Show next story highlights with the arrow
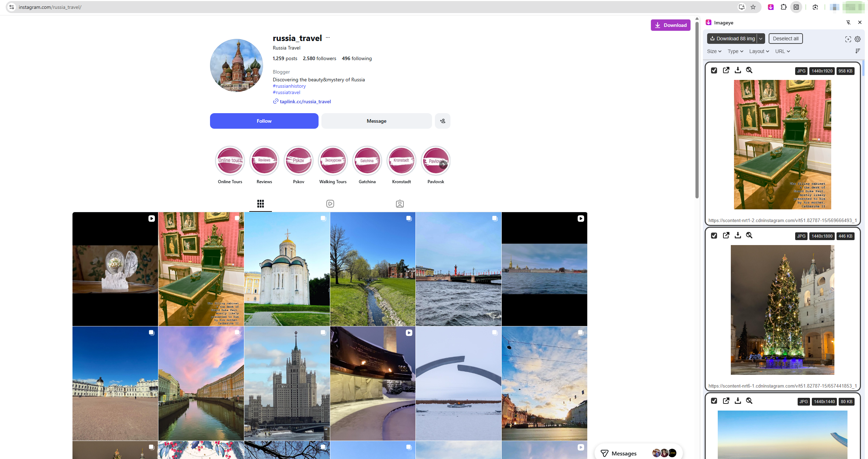 (443, 164)
